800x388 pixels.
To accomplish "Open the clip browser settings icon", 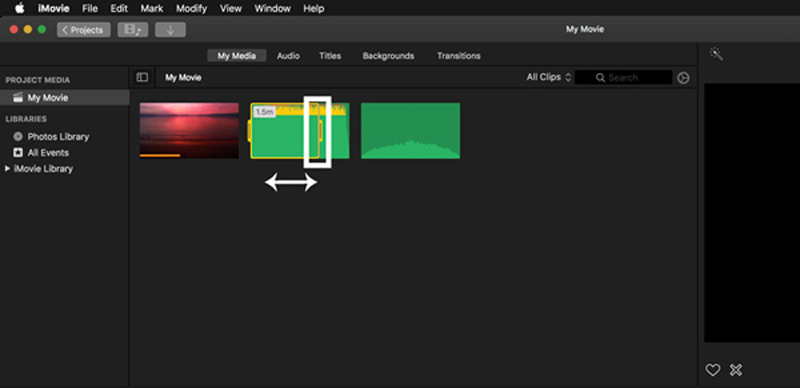I will click(683, 78).
